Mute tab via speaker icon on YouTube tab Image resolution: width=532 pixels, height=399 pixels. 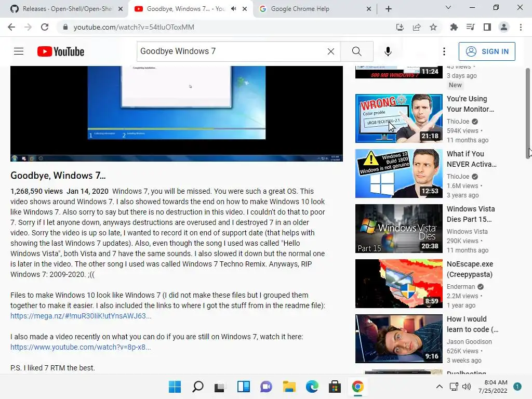tap(233, 9)
